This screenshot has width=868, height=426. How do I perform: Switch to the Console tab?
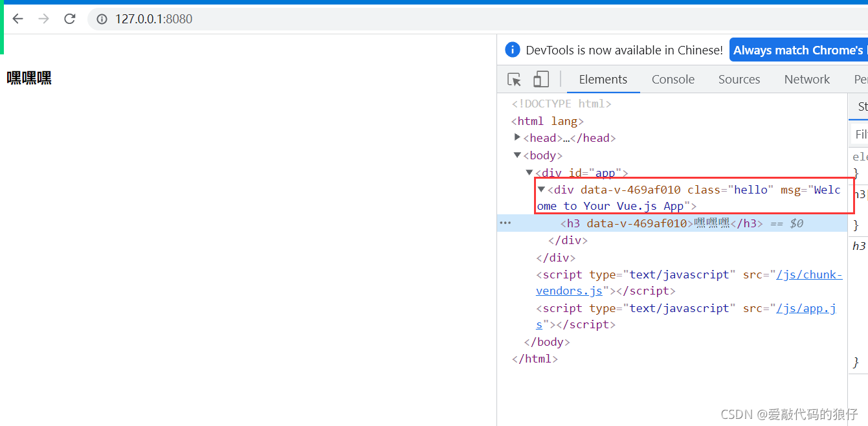673,80
